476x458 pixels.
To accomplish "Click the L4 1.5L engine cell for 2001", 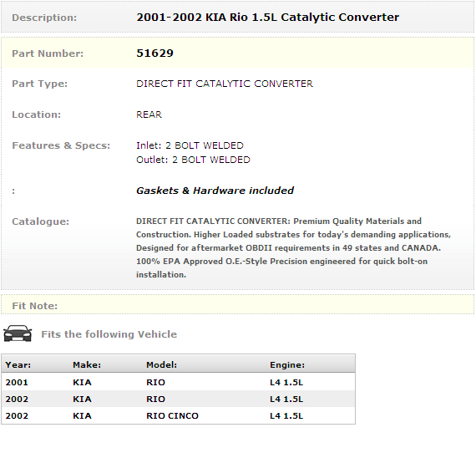I will tap(286, 382).
